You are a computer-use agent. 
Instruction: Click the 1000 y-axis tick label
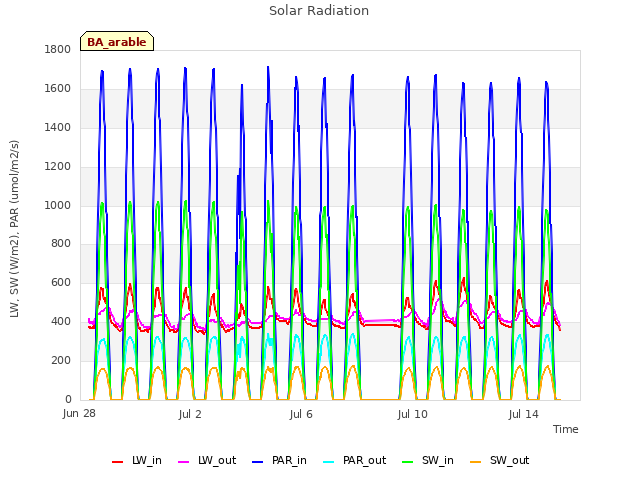(x=58, y=205)
